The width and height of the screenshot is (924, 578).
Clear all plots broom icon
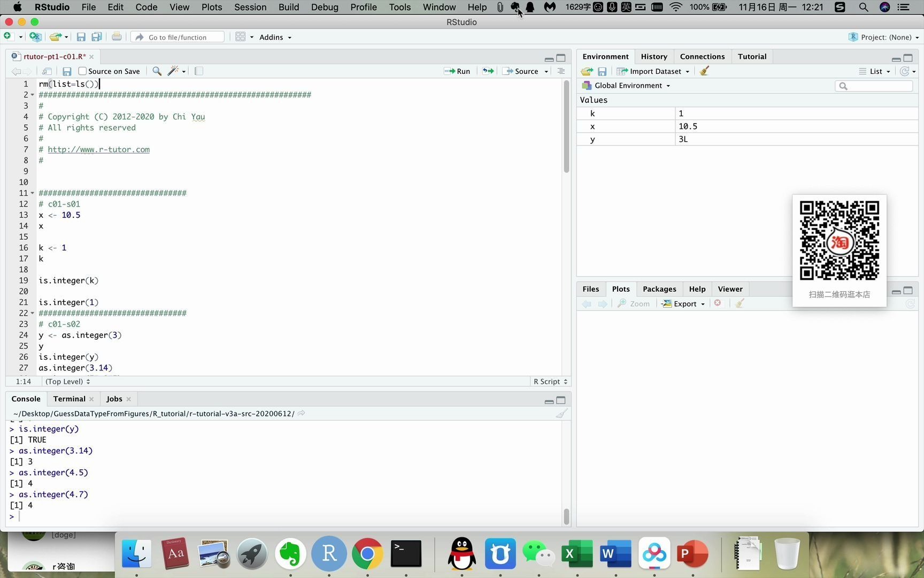(740, 303)
